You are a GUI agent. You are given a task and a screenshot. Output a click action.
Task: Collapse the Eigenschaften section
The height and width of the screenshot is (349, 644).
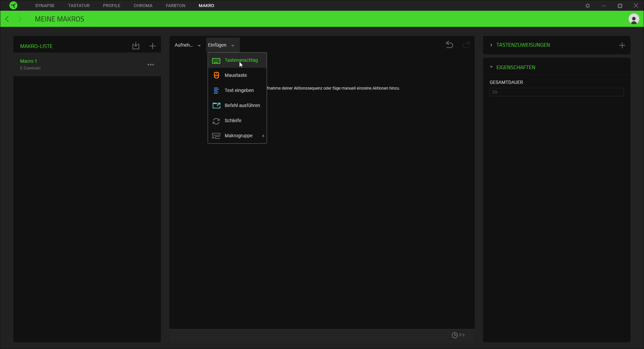(515, 67)
